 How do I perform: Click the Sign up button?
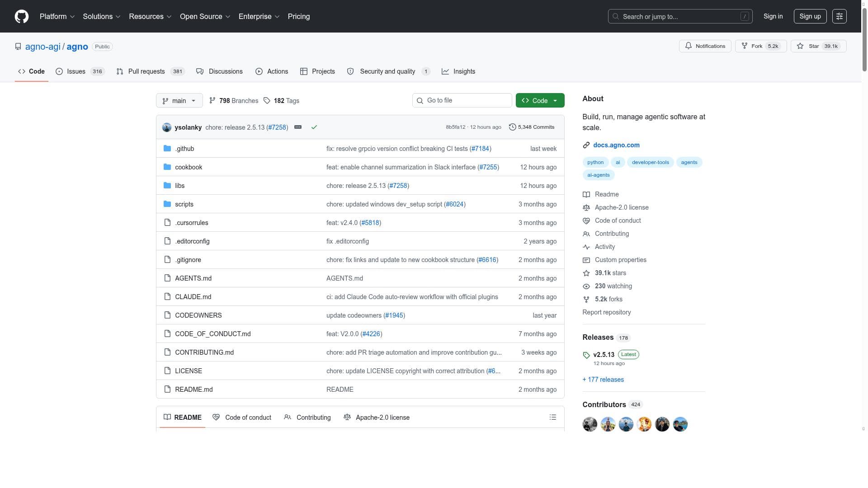810,16
